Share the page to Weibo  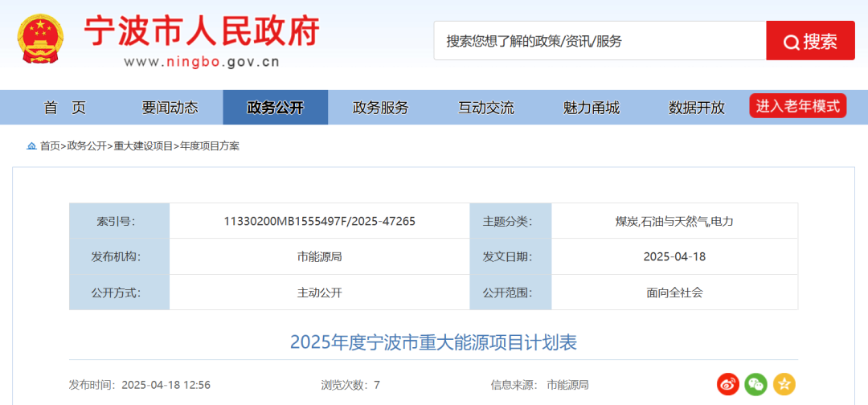point(728,384)
